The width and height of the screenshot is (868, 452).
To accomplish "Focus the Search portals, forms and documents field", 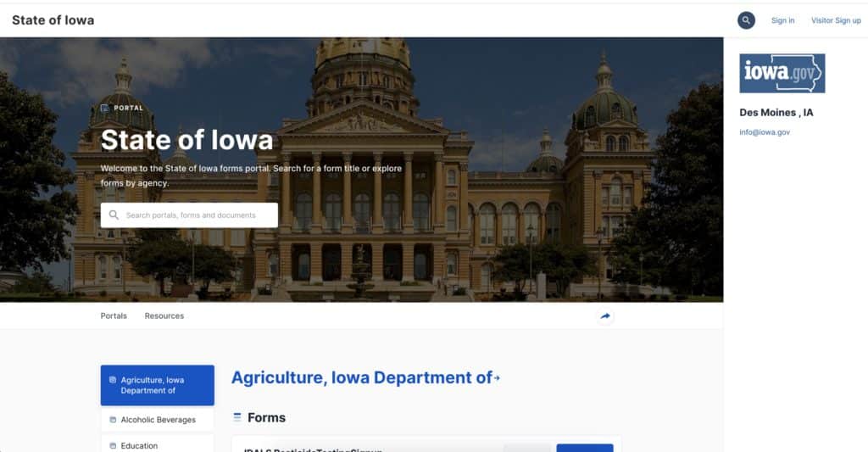I will (189, 215).
